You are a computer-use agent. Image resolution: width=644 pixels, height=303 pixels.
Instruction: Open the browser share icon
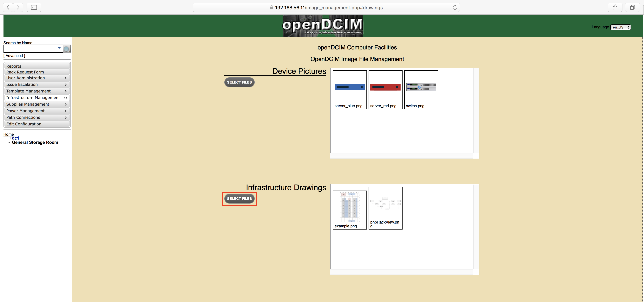615,8
